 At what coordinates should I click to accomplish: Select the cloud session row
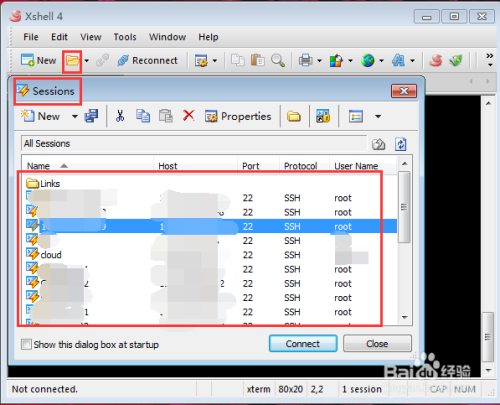pos(210,255)
